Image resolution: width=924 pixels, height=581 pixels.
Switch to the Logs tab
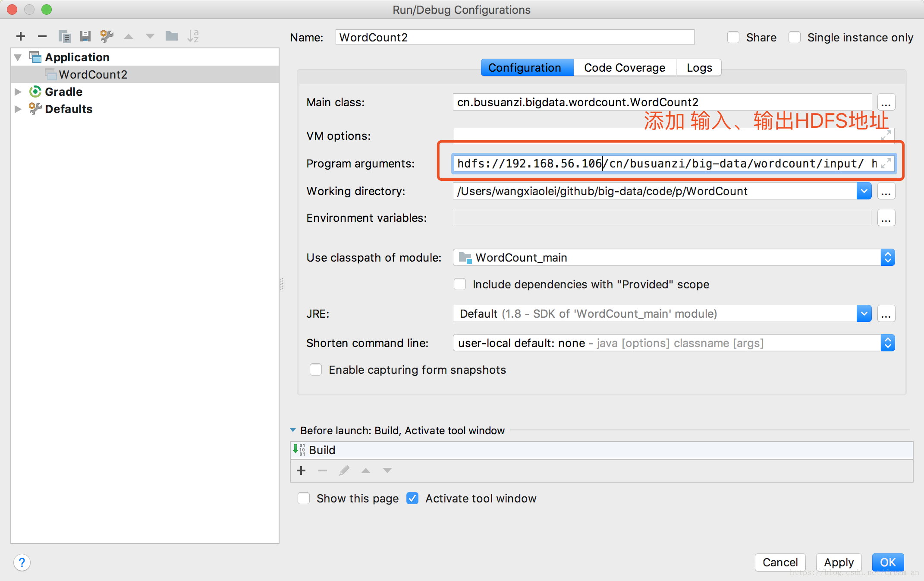pos(699,68)
